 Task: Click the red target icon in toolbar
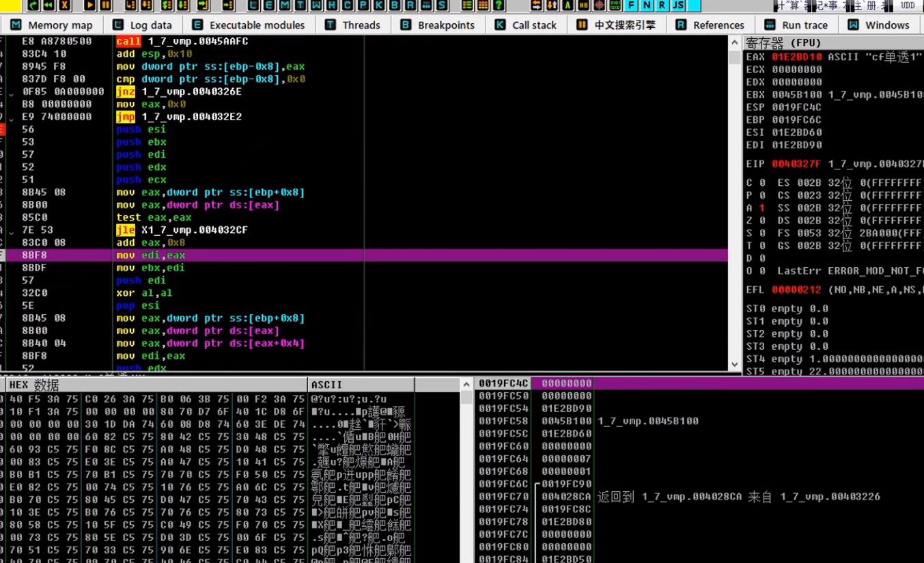[x=599, y=5]
